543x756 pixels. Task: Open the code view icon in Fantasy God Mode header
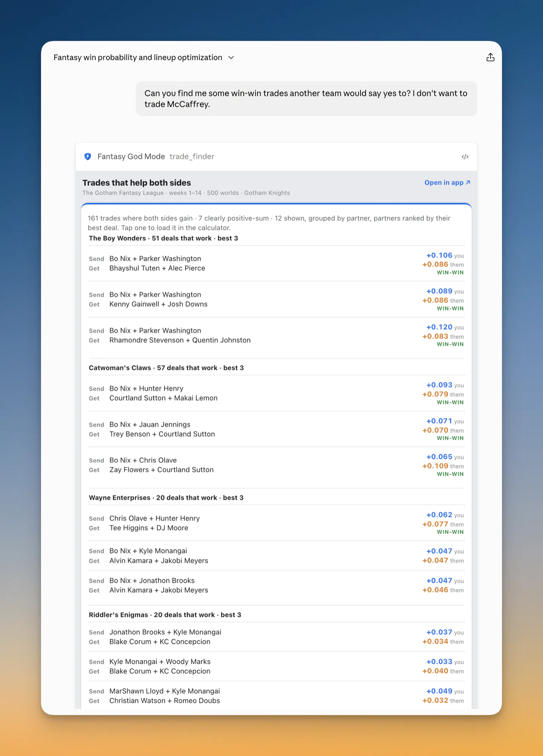click(465, 157)
